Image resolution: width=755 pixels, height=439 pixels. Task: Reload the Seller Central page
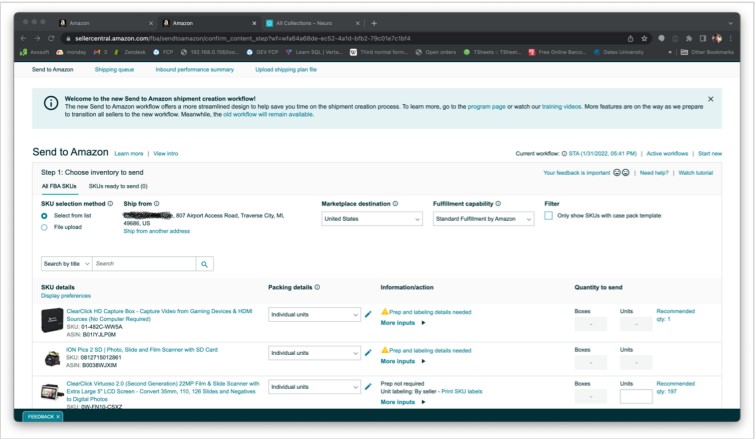tap(51, 38)
